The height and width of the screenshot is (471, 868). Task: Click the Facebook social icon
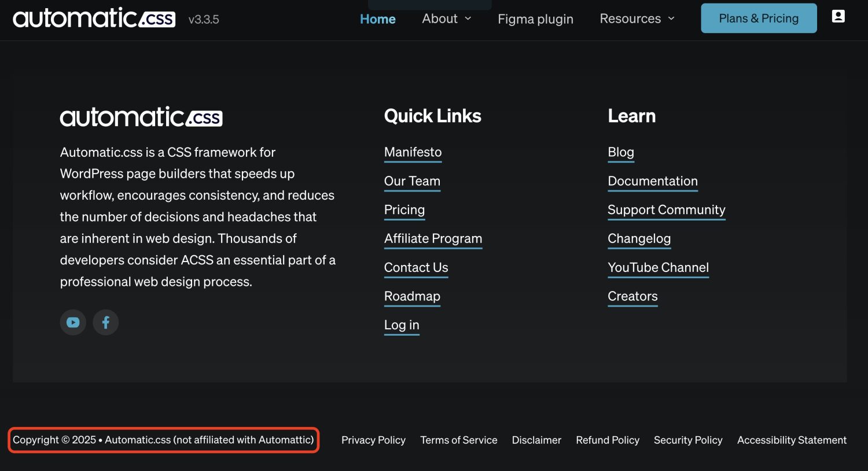coord(105,322)
